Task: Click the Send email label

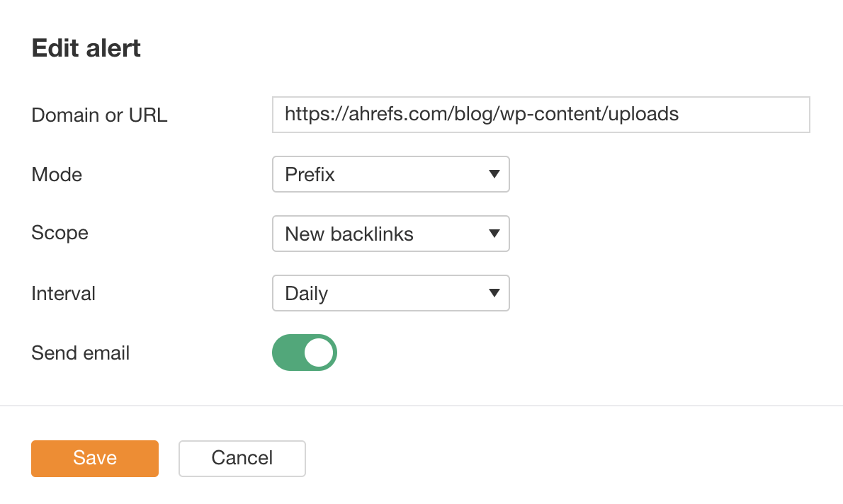Action: click(80, 353)
